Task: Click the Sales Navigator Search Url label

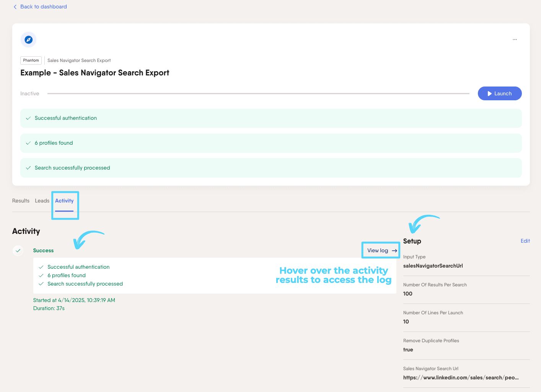Action: tap(430, 369)
